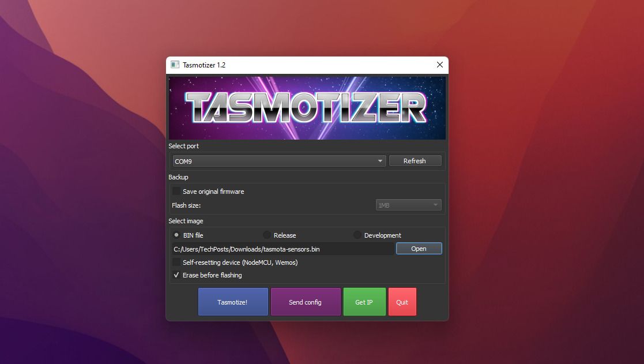Switch image source to Release
This screenshot has height=364, width=644.
pos(266,235)
